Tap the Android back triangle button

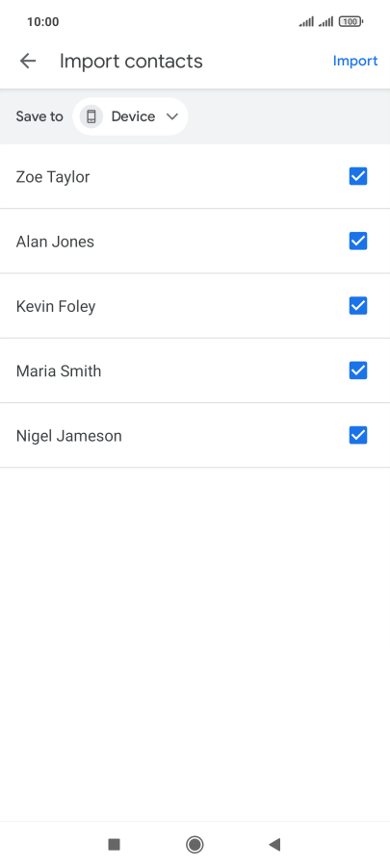pos(274,844)
